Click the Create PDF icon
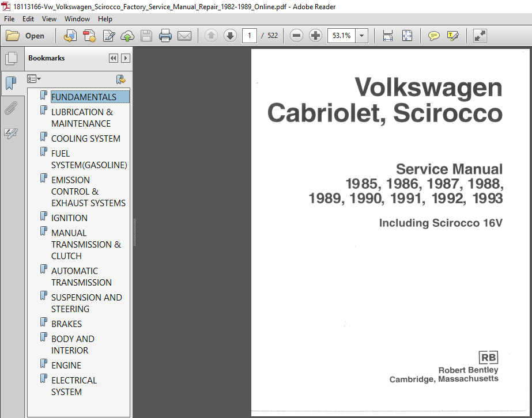532x418 pixels. coord(89,36)
